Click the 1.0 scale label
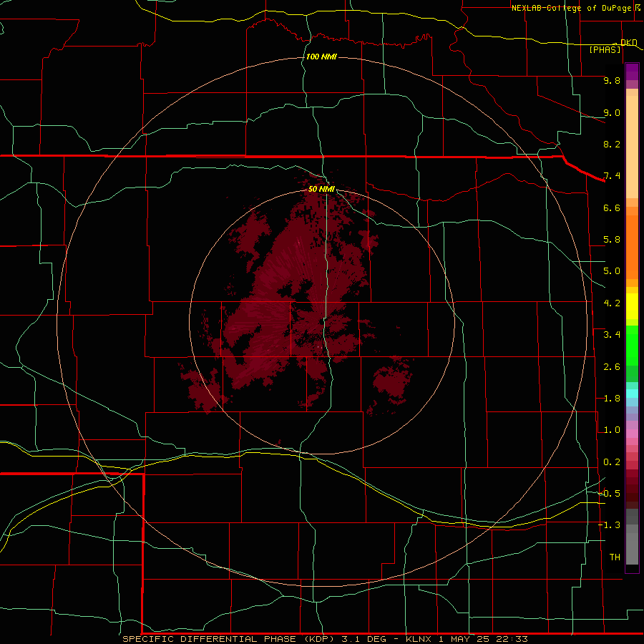Screen dimensions: 644x644 tap(612, 430)
